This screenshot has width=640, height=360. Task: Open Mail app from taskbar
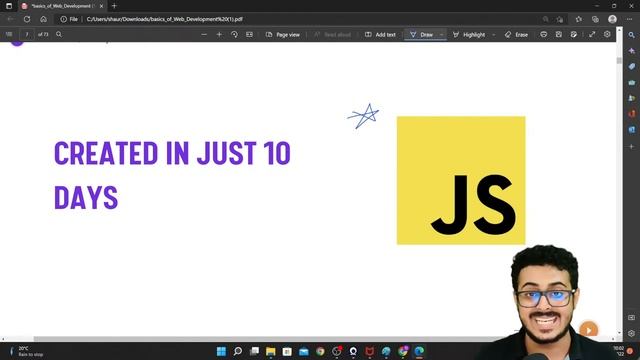click(304, 351)
